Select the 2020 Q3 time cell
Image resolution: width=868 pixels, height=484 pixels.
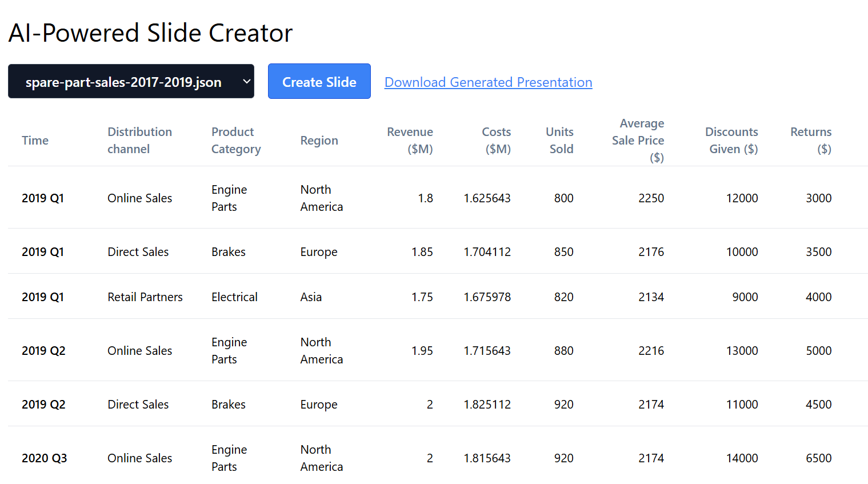(45, 458)
